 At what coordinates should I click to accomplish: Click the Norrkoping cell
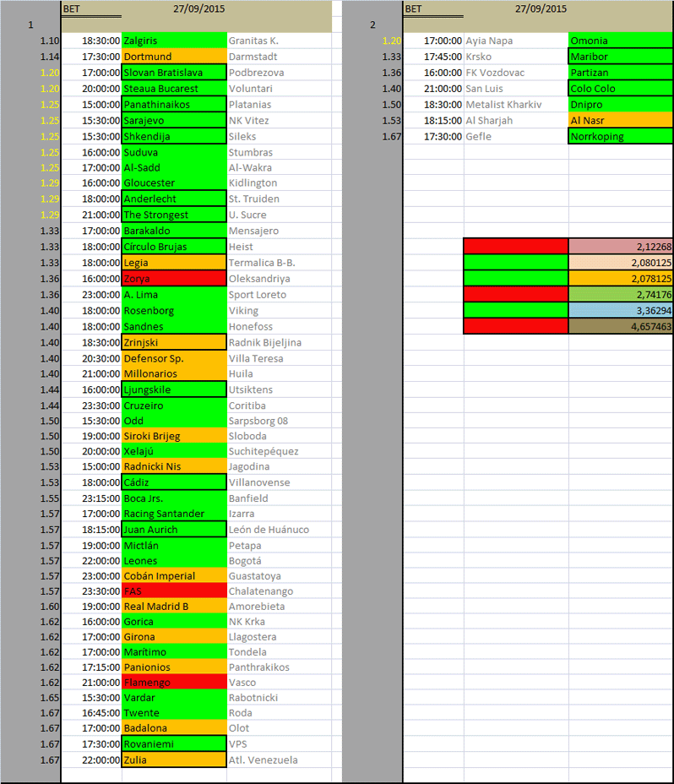621,137
